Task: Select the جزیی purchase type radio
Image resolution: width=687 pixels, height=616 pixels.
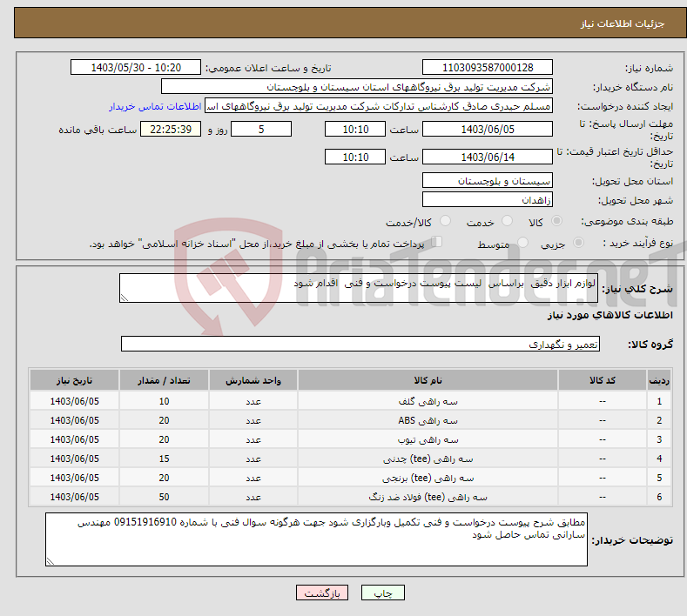Action: tap(578, 243)
